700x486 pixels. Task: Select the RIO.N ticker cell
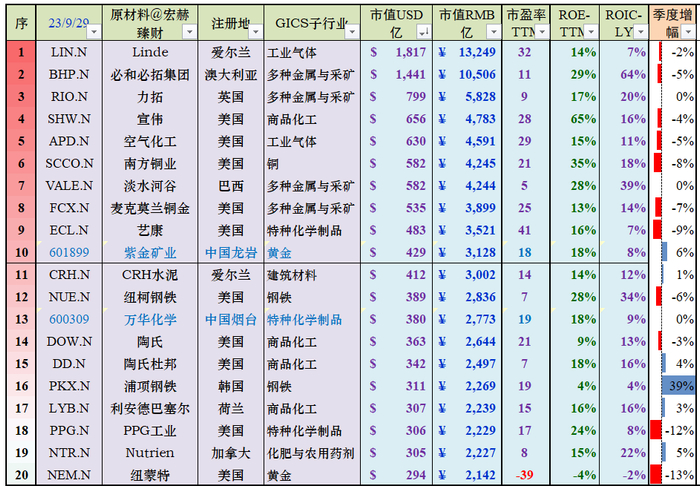[x=69, y=97]
